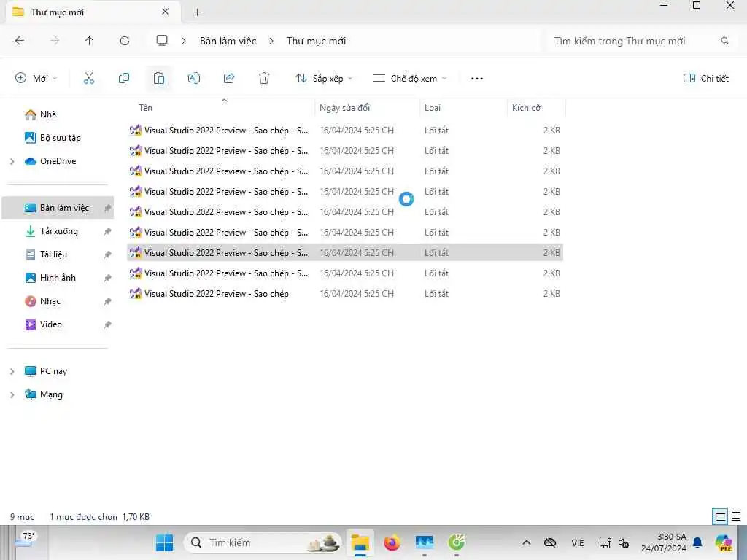The width and height of the screenshot is (747, 560).
Task: Unpin Tải xuống from quick access
Action: point(108,231)
